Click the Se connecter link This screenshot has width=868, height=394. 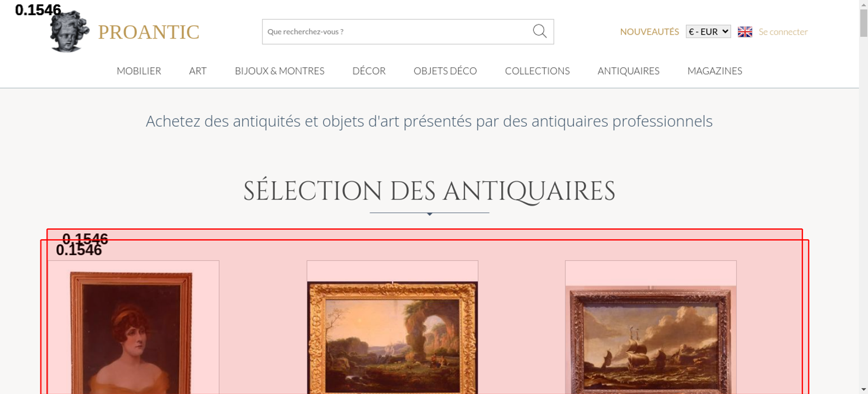[x=783, y=32]
